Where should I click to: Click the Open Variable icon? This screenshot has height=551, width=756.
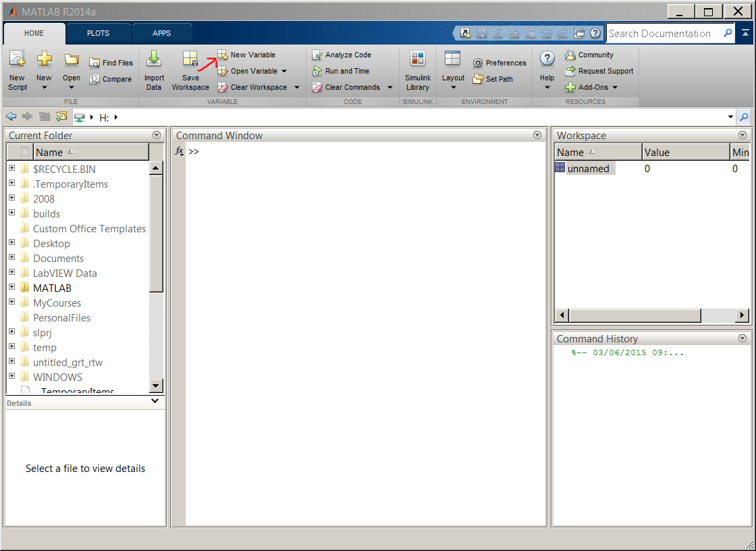[222, 71]
